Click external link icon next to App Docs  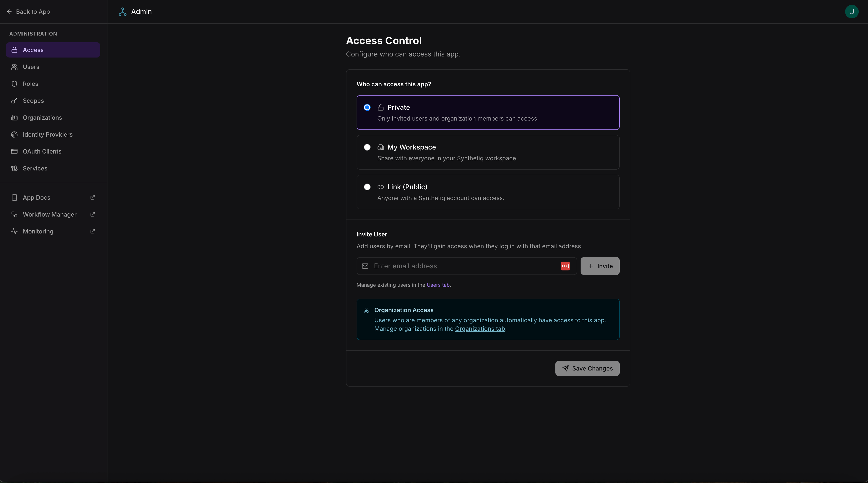93,197
